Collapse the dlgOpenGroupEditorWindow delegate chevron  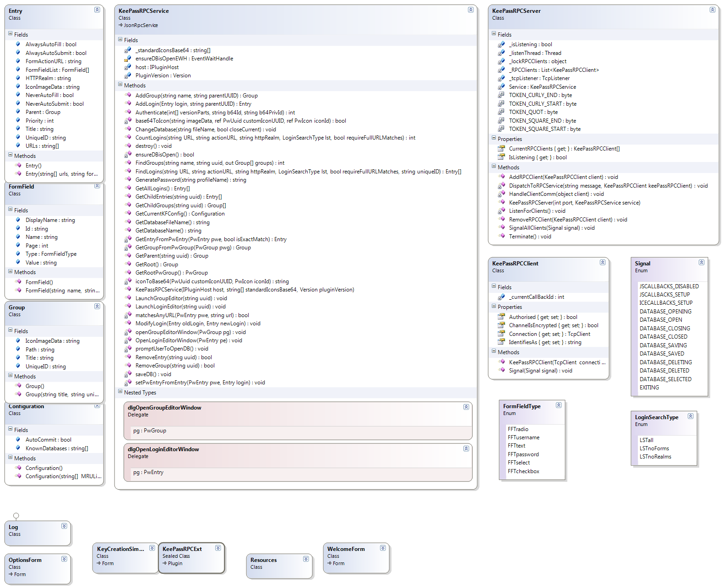466,407
